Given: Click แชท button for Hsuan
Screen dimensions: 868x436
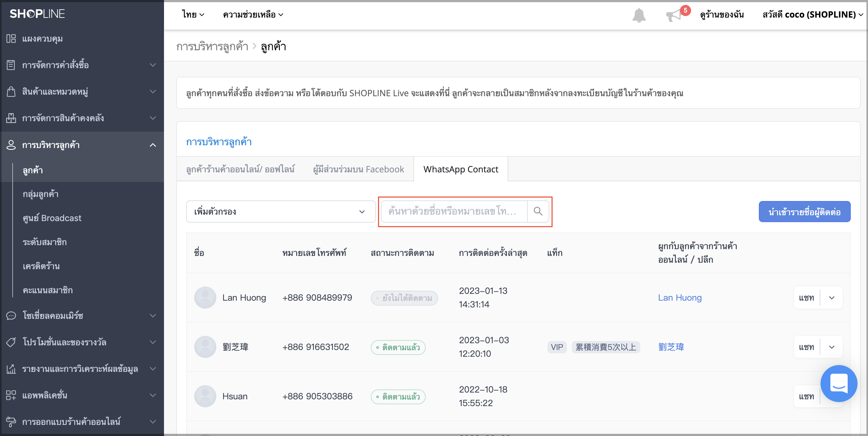Looking at the screenshot, I should [806, 396].
